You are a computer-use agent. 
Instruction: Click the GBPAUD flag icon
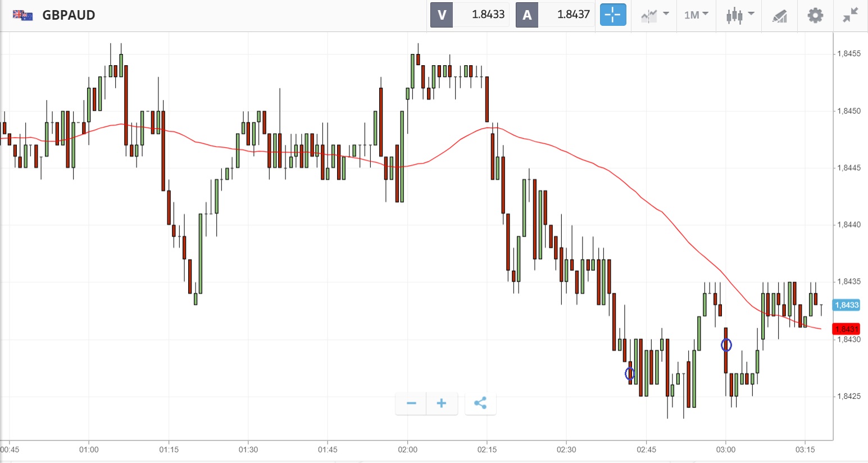[23, 15]
